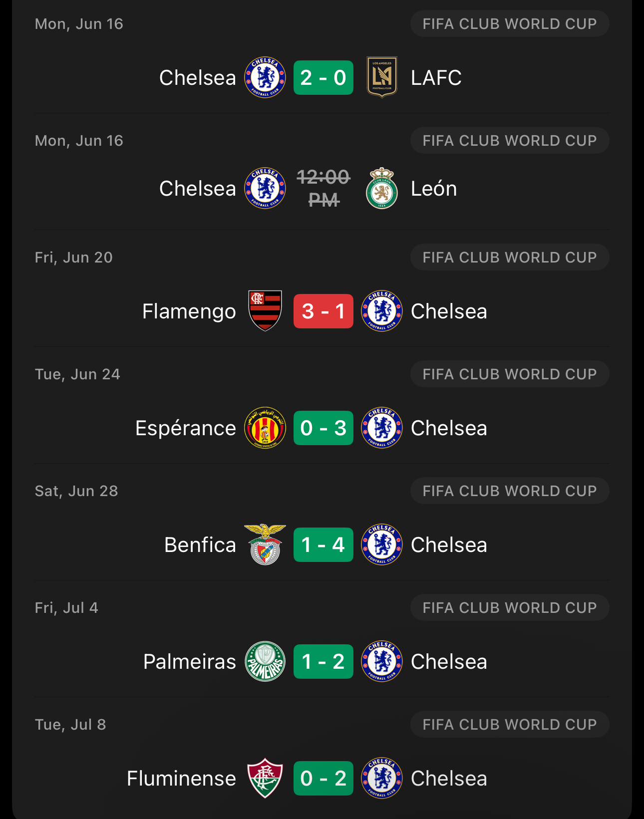Open the 1 - 4 Benfica score

click(x=323, y=545)
